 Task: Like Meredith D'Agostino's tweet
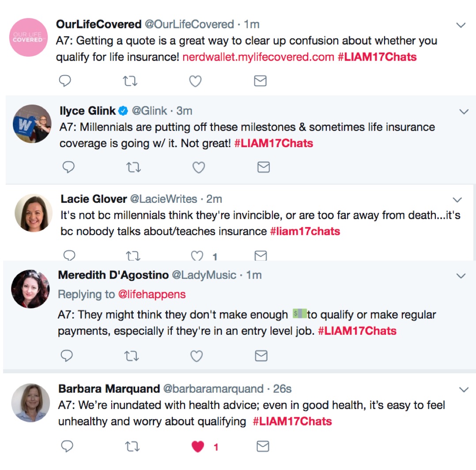click(196, 356)
